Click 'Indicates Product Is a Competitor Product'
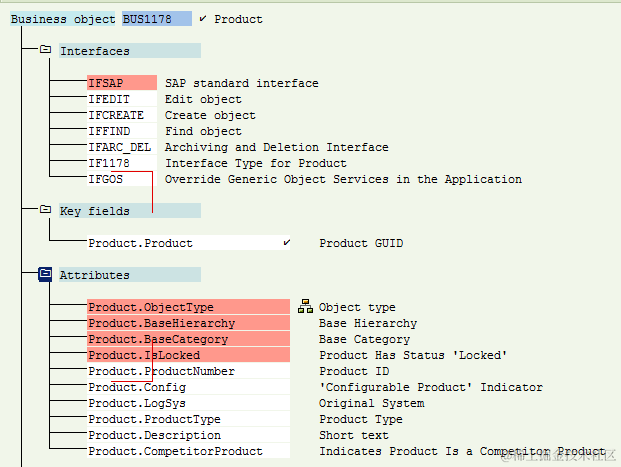Screen dimensions: 621x467 click(x=462, y=452)
